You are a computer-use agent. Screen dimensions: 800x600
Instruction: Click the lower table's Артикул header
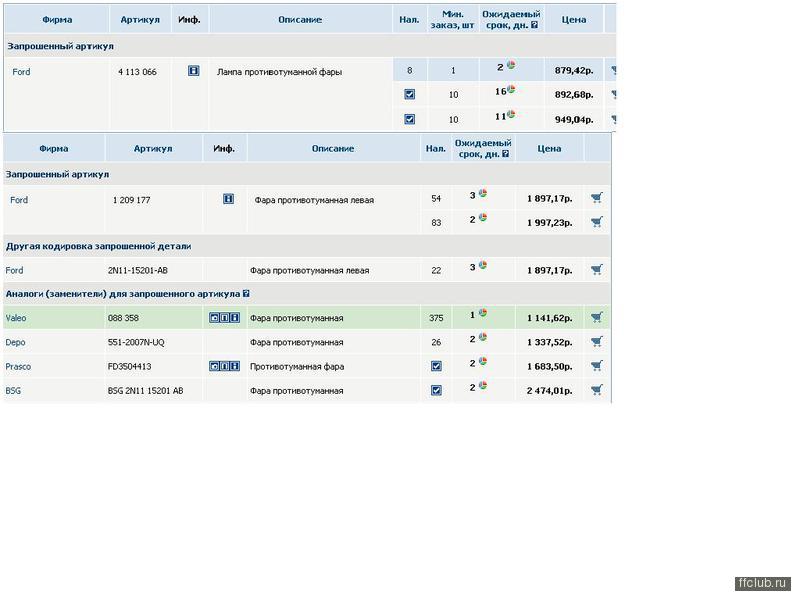[x=153, y=148]
